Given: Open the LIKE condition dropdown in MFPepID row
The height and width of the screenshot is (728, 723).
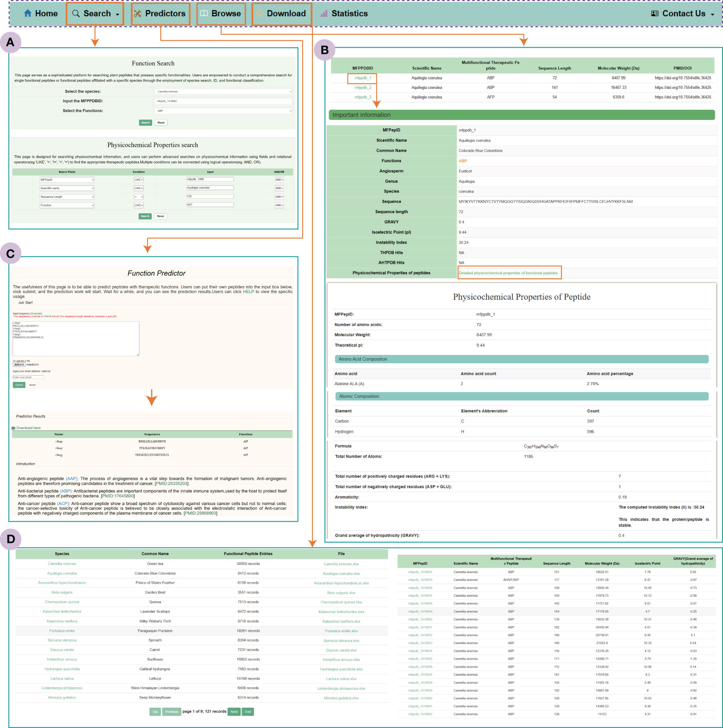Looking at the screenshot, I should click(x=139, y=180).
